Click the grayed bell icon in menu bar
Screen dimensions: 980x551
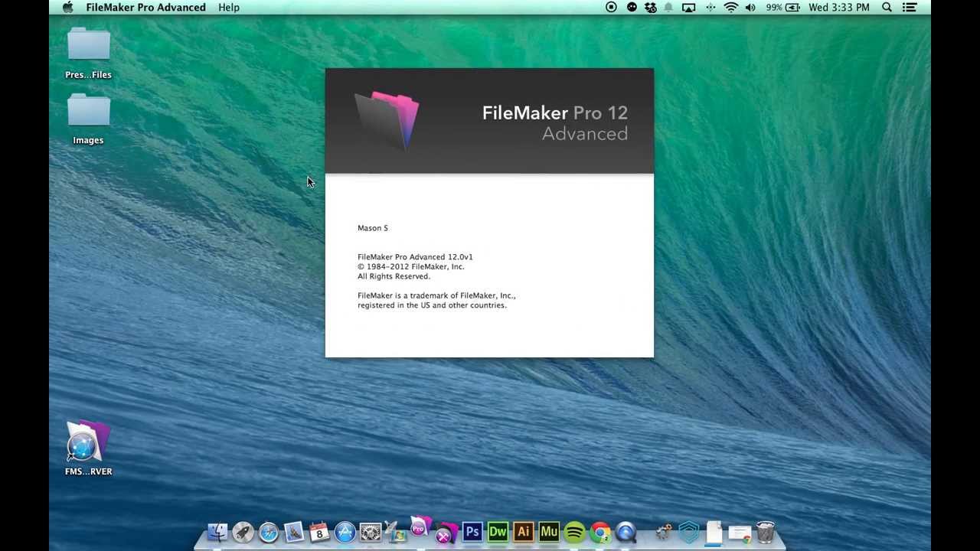pos(668,7)
